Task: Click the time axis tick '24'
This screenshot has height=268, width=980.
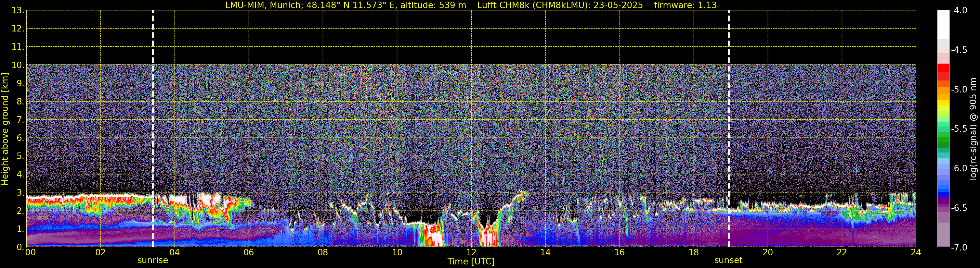Action: [x=916, y=252]
